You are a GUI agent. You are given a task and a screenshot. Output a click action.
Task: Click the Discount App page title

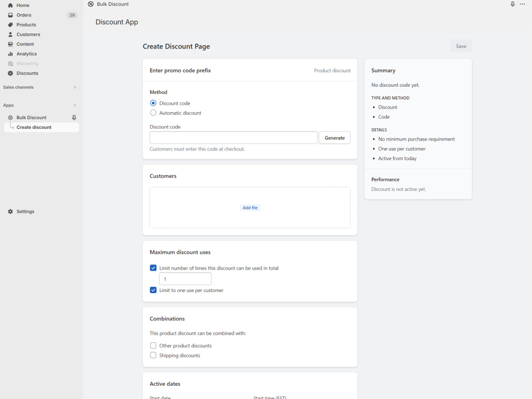click(117, 22)
